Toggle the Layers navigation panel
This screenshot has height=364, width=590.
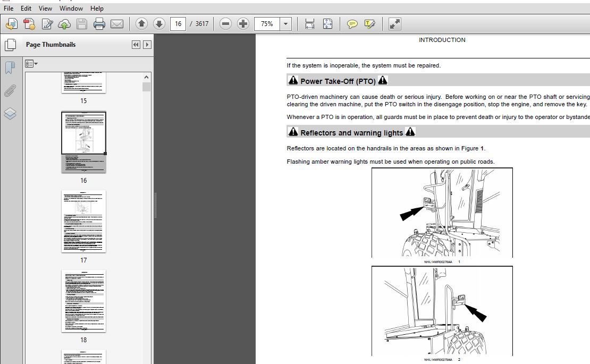(10, 114)
